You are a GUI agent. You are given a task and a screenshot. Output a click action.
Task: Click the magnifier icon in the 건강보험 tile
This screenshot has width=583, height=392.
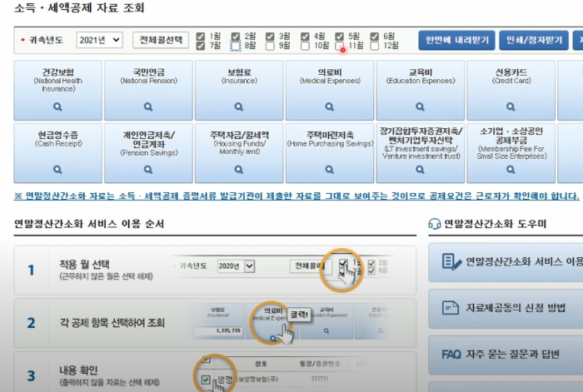[x=57, y=107]
